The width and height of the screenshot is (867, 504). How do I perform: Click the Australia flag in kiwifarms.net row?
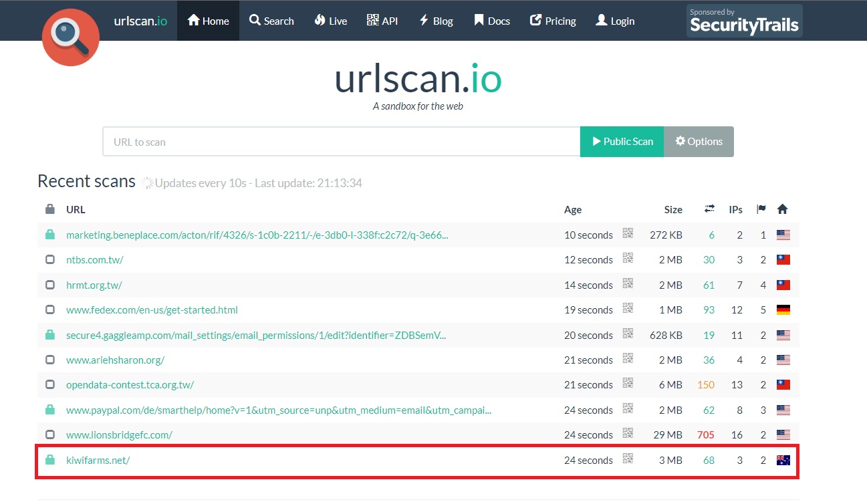(x=783, y=460)
